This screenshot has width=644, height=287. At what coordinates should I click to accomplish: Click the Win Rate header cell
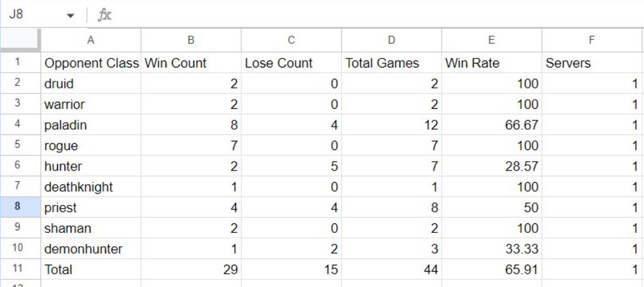coord(492,63)
